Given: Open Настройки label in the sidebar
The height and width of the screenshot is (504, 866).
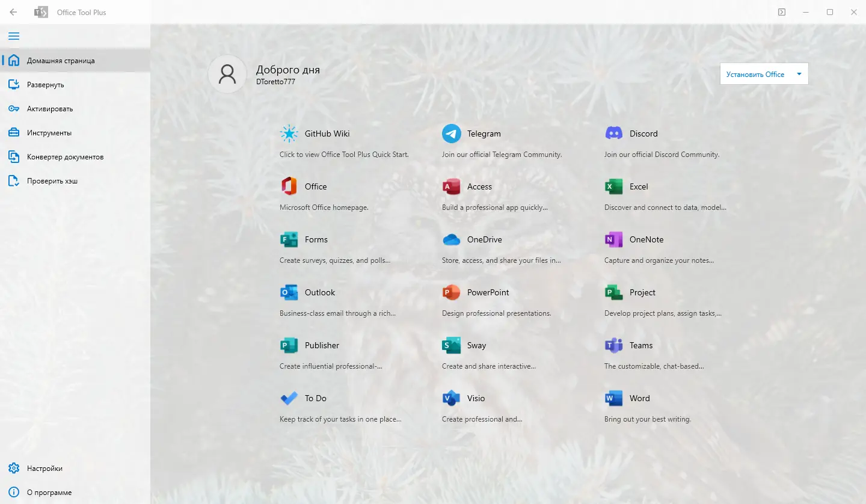Looking at the screenshot, I should 45,469.
